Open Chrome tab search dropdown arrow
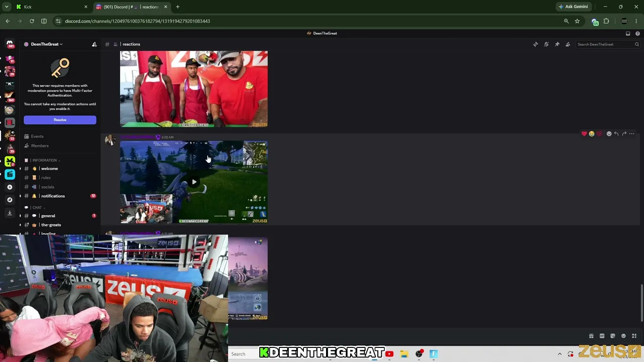Screen dimensions: 644x362 pyautogui.click(x=7, y=7)
